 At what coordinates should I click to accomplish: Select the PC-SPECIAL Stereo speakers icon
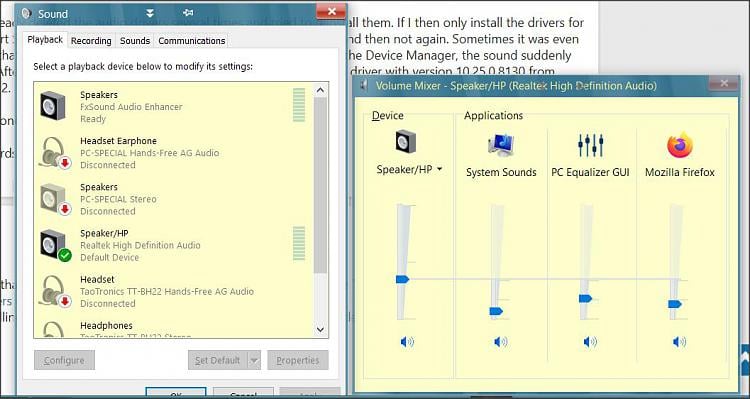55,199
